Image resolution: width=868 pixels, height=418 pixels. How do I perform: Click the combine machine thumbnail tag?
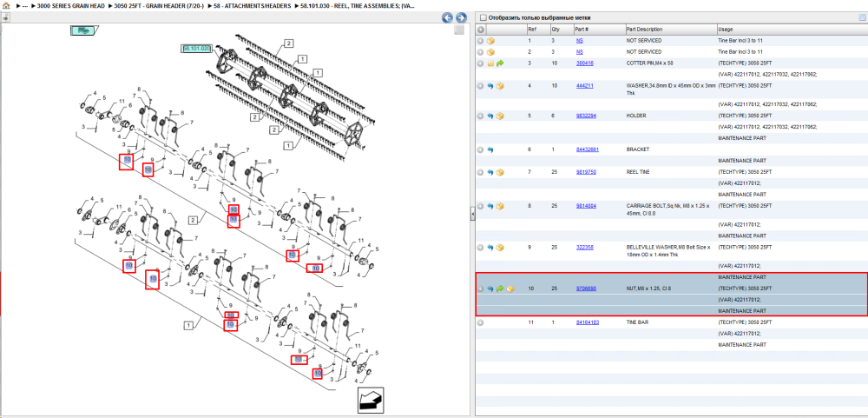84,30
